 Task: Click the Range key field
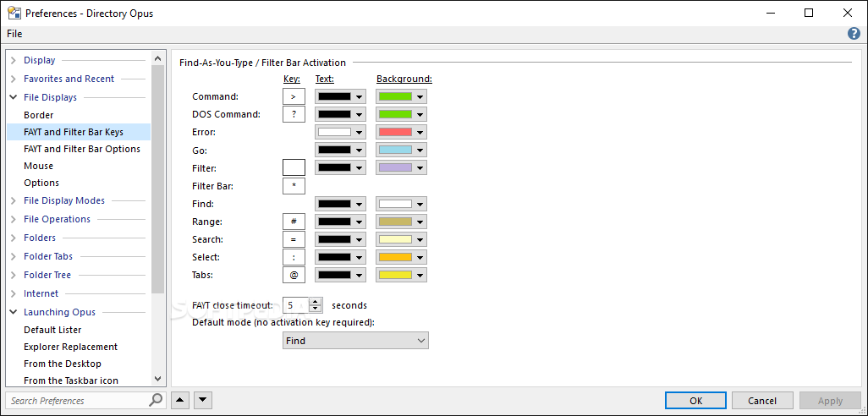(294, 222)
